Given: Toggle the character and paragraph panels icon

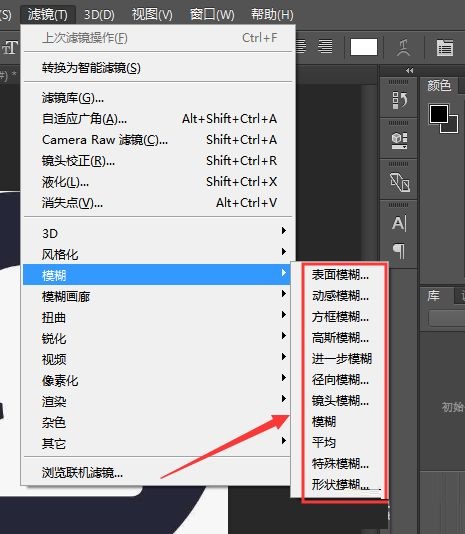Looking at the screenshot, I should (445, 47).
